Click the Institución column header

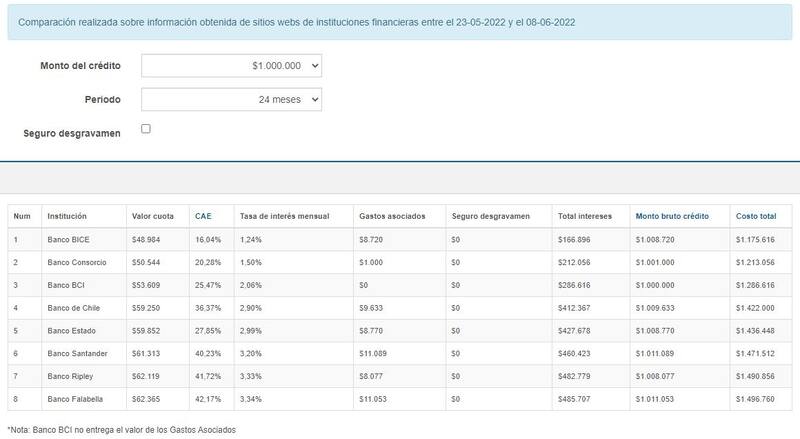coord(67,215)
